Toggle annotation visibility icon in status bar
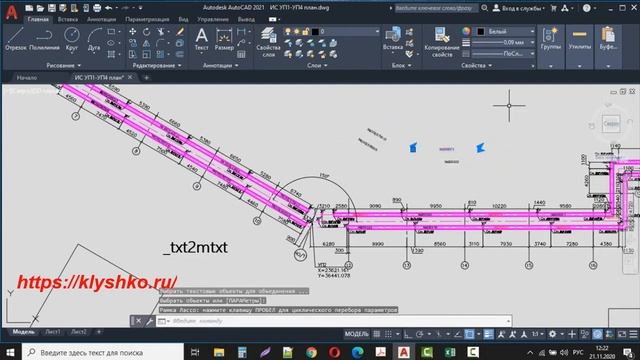Viewport: 640px width, 360px height. tap(501, 334)
